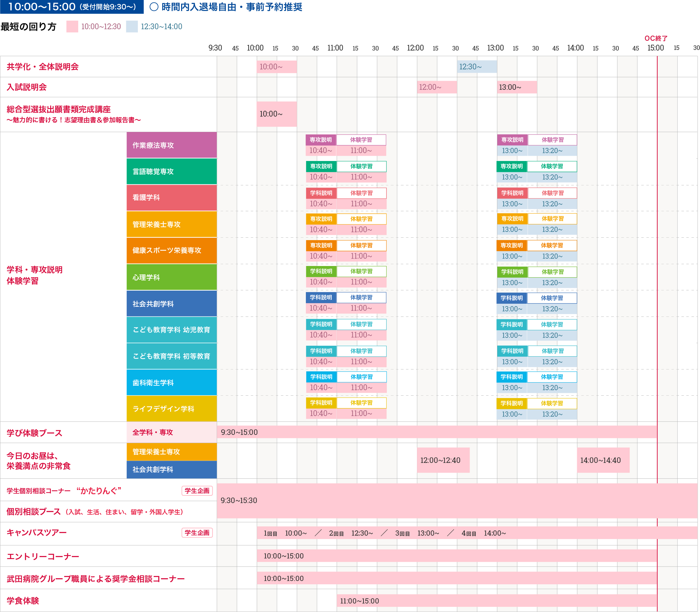Click 看護学科 afternoon 体験学習 tag

pyautogui.click(x=552, y=193)
